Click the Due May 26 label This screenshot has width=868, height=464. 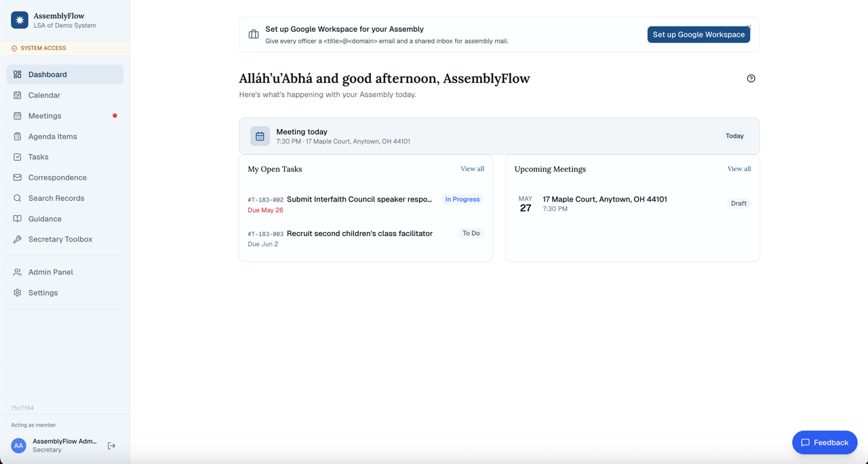pos(266,210)
